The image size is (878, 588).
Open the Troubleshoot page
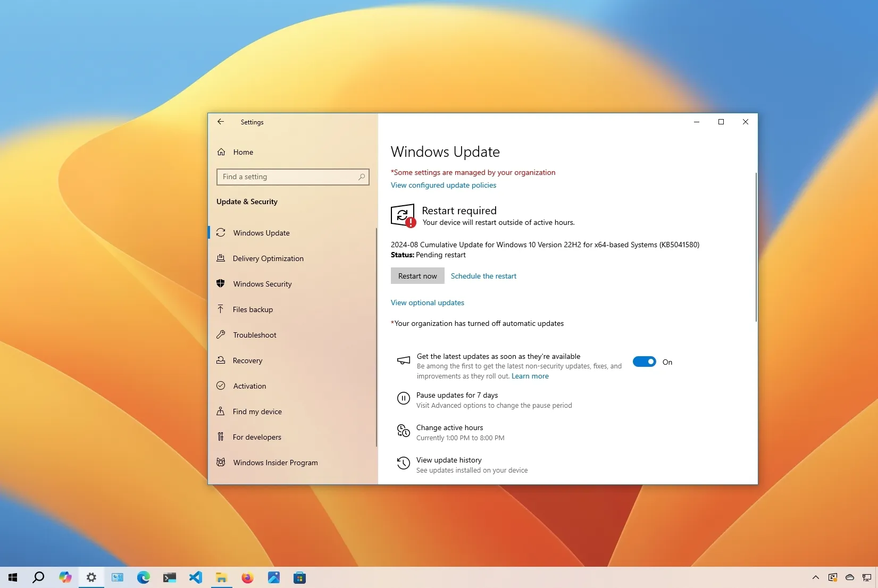292,335
